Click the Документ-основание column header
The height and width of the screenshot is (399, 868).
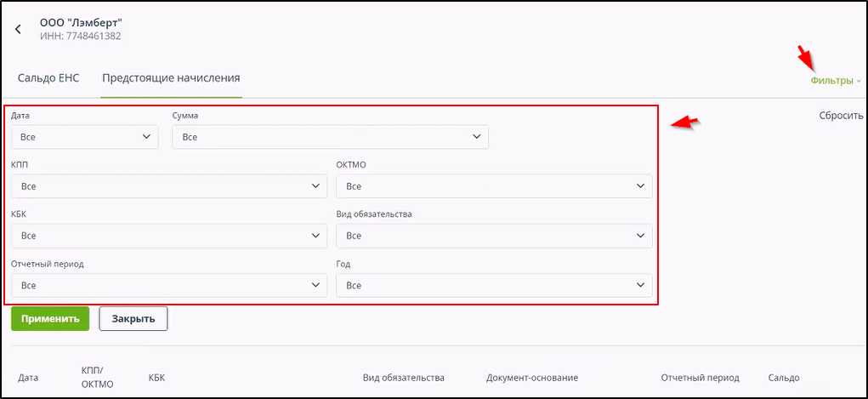pyautogui.click(x=532, y=378)
